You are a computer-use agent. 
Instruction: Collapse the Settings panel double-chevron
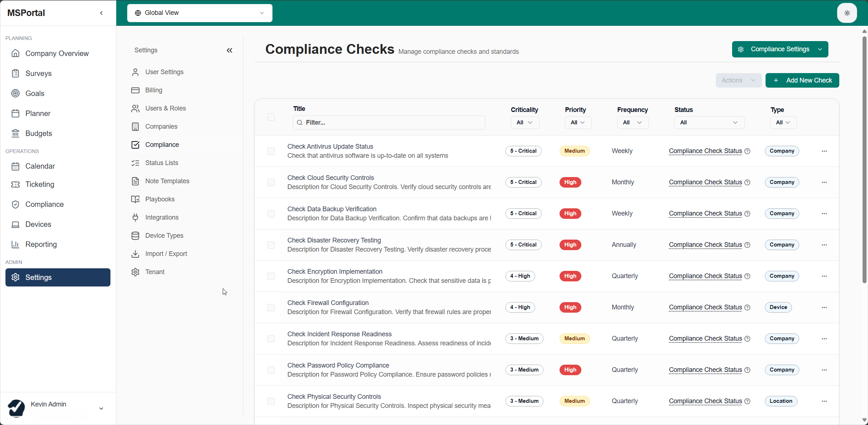[229, 50]
